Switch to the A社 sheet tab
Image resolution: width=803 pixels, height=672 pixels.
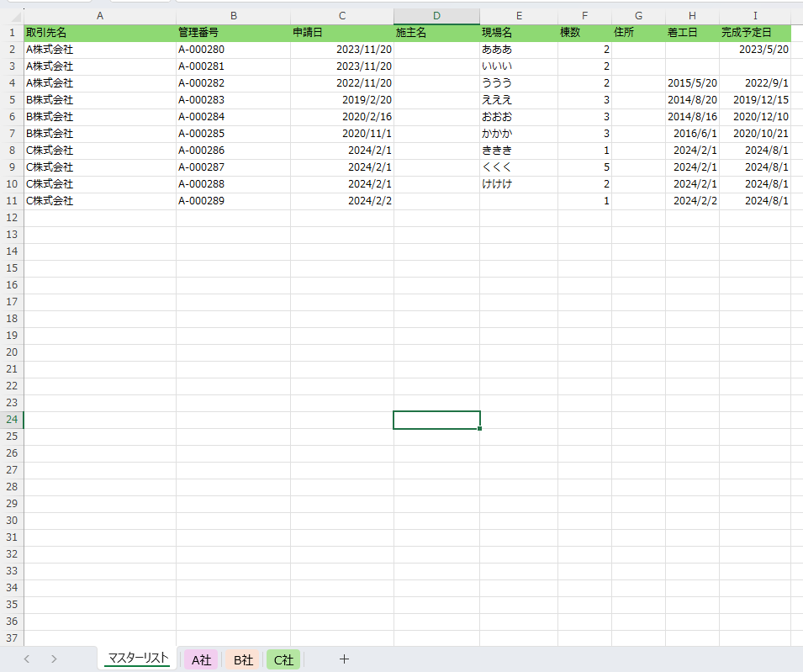201,660
